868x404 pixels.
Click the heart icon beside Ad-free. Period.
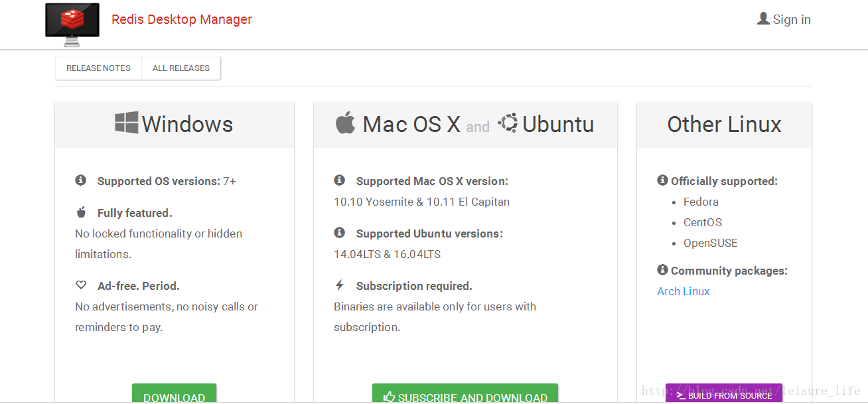[81, 285]
